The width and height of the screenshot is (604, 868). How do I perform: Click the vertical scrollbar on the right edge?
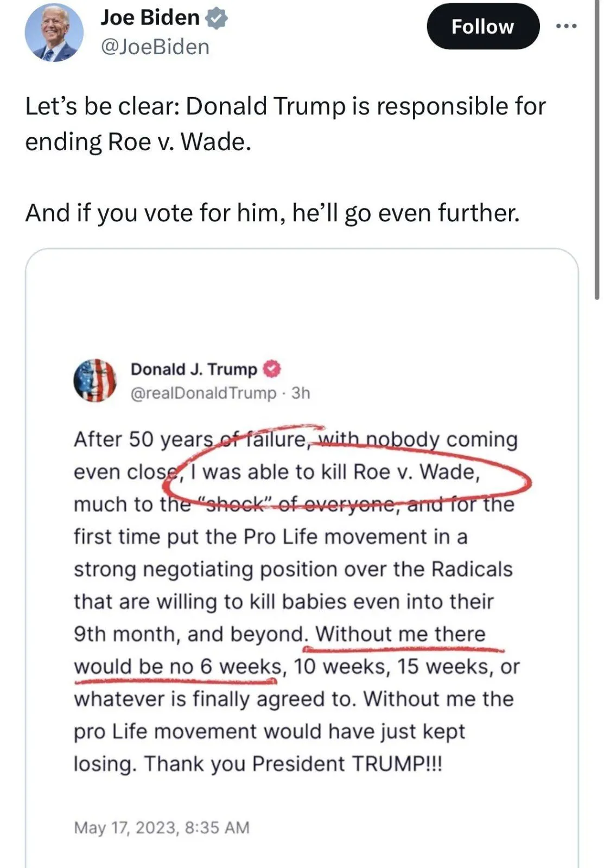pos(597,163)
